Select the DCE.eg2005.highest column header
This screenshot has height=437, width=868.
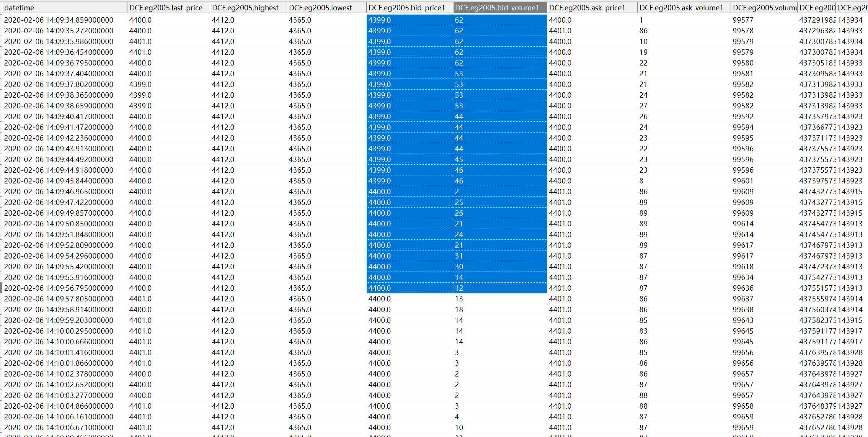point(248,8)
